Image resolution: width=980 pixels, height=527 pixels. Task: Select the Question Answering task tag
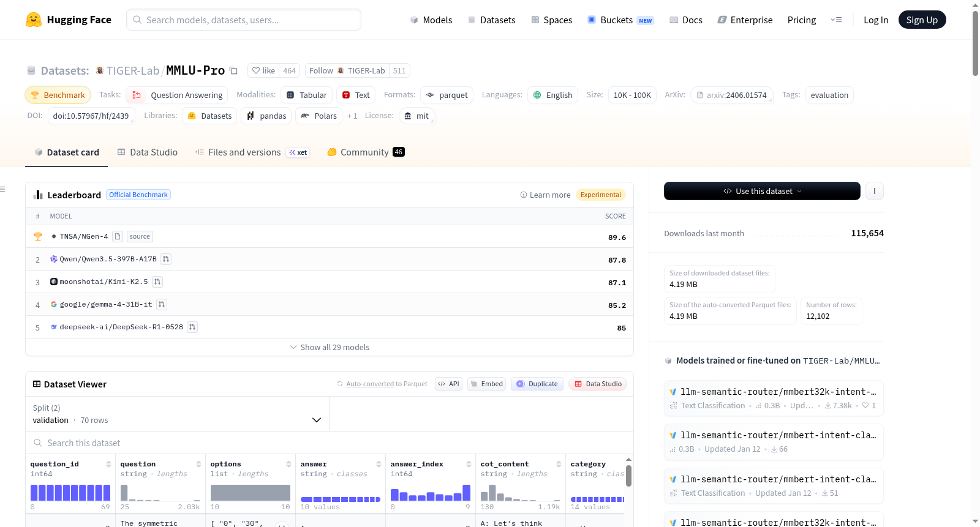pyautogui.click(x=177, y=95)
